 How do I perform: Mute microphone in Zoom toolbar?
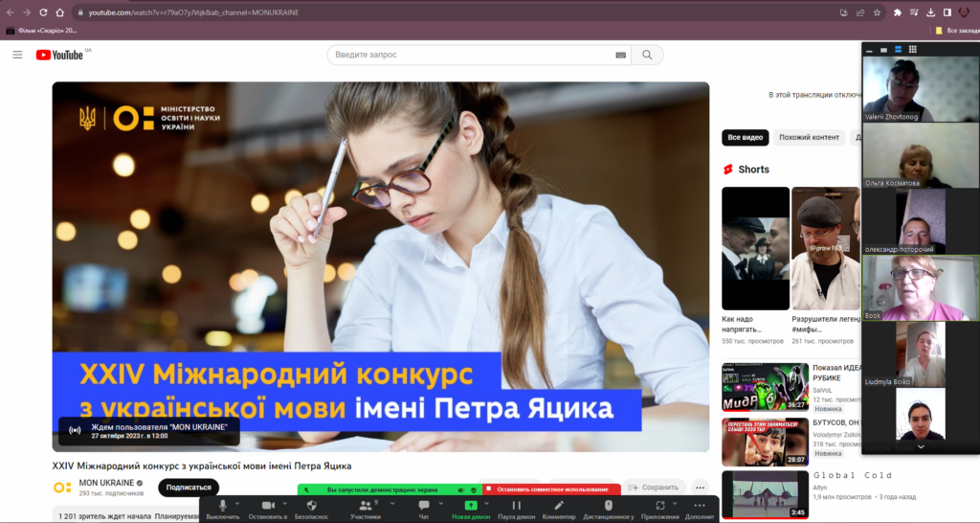pyautogui.click(x=223, y=505)
